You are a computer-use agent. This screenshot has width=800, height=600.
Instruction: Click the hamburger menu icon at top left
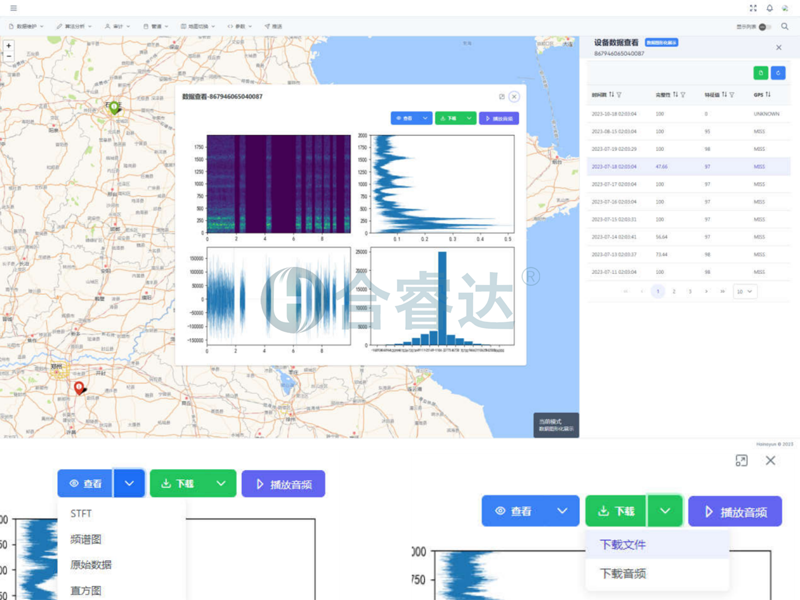point(13,8)
